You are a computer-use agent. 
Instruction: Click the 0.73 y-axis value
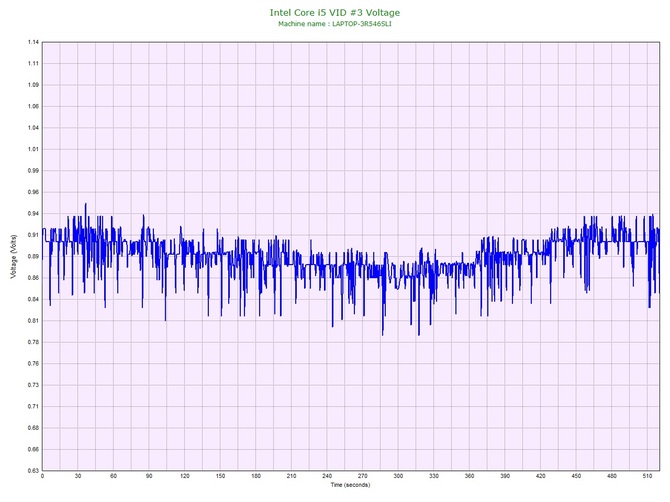33,385
